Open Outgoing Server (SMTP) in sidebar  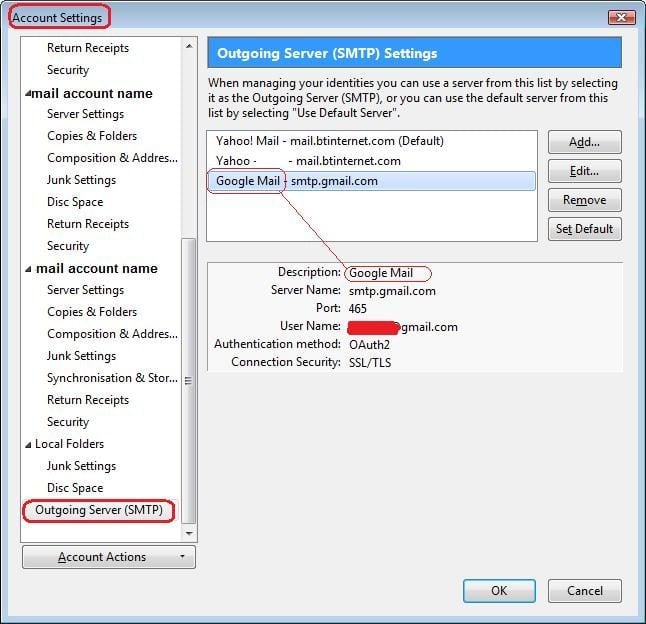99,510
